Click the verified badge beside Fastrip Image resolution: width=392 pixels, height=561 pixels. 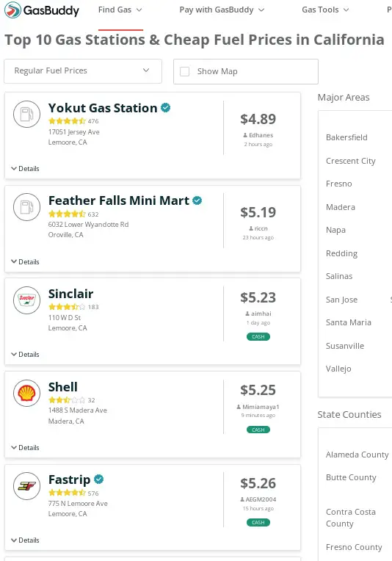[x=98, y=479]
